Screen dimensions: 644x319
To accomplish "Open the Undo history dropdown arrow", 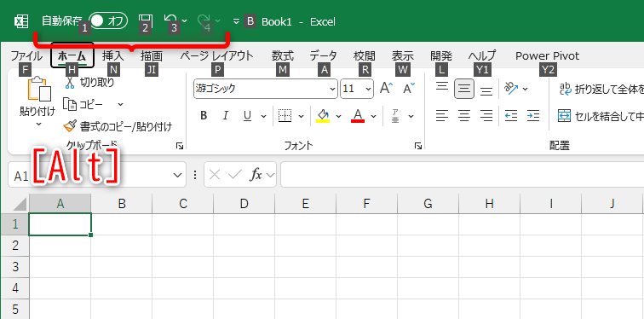I will tap(184, 21).
